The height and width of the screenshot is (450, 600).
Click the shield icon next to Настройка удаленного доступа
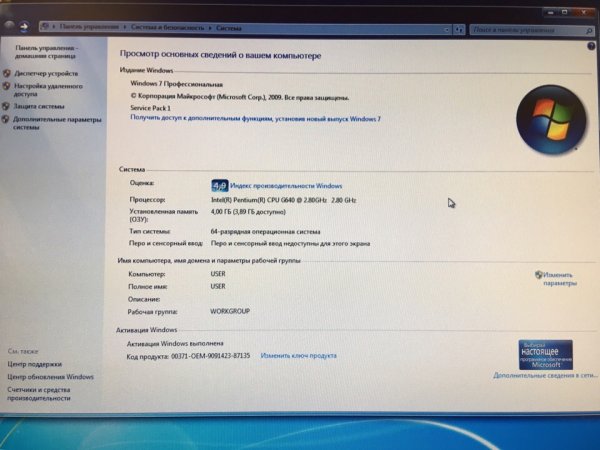pos(8,87)
